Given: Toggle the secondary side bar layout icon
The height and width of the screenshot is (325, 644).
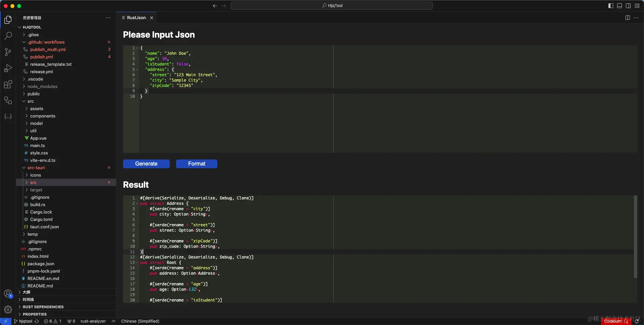Looking at the screenshot, I should point(628,6).
